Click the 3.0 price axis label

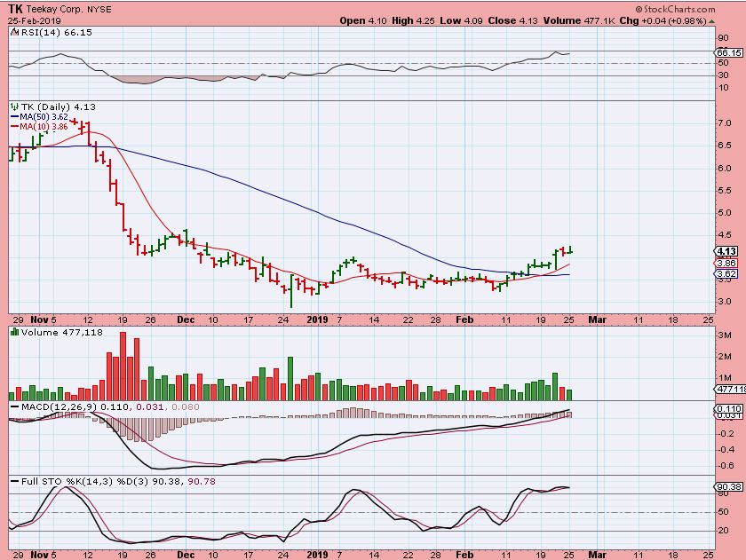(724, 302)
